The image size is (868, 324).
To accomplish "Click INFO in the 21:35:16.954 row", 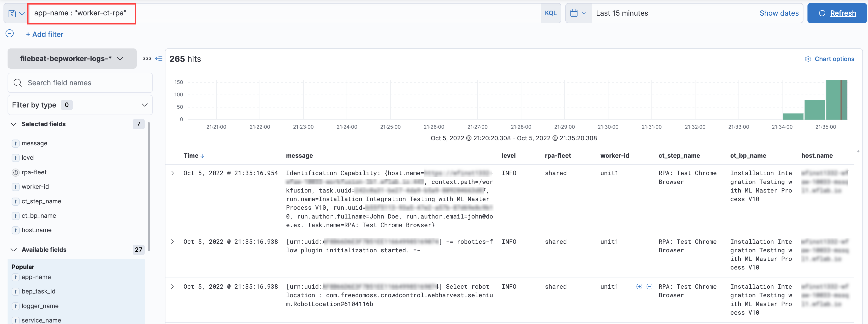I will pos(509,173).
